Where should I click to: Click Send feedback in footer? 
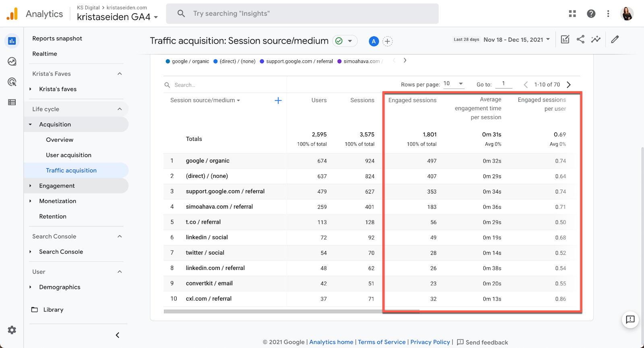[483, 342]
